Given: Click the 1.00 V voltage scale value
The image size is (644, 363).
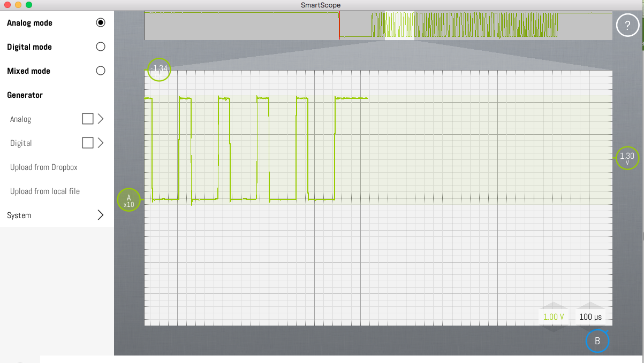Looking at the screenshot, I should 554,316.
